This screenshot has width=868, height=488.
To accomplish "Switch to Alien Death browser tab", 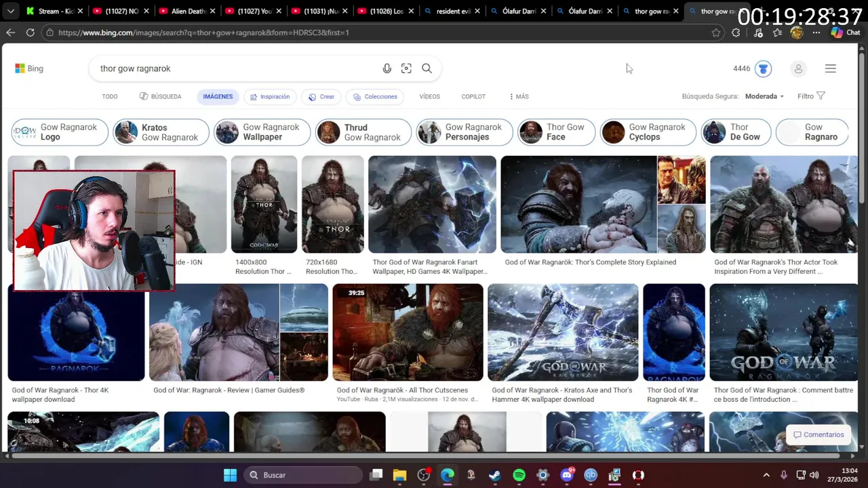I will [187, 12].
